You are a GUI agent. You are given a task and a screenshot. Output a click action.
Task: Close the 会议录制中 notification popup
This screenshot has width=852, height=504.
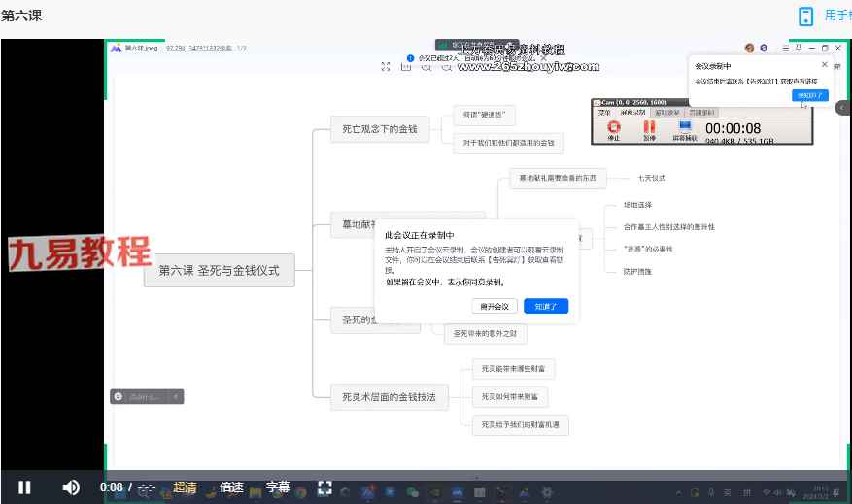[x=825, y=65]
